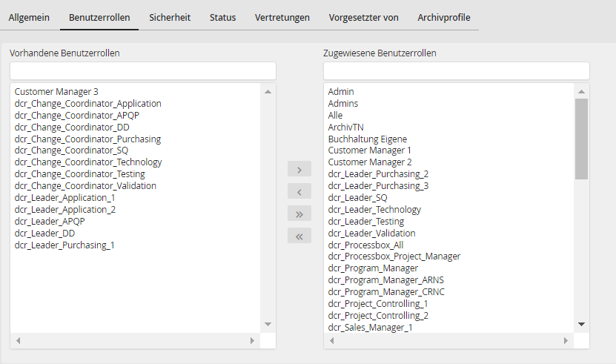This screenshot has width=616, height=364.
Task: Click the available roles filter field
Action: coord(142,71)
